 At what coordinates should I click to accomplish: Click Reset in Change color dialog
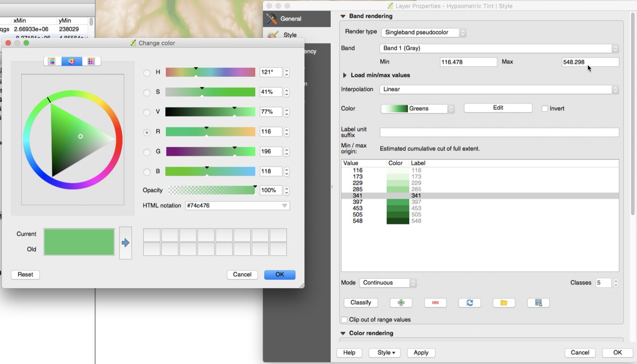25,275
